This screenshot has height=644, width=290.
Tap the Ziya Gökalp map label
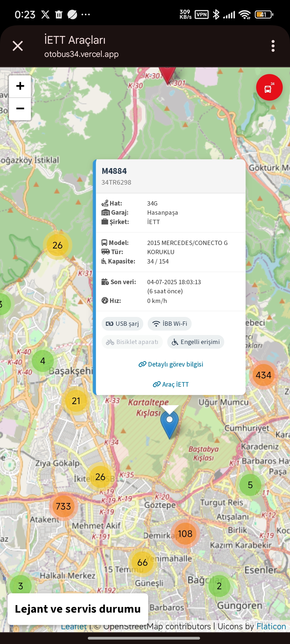pos(57,463)
